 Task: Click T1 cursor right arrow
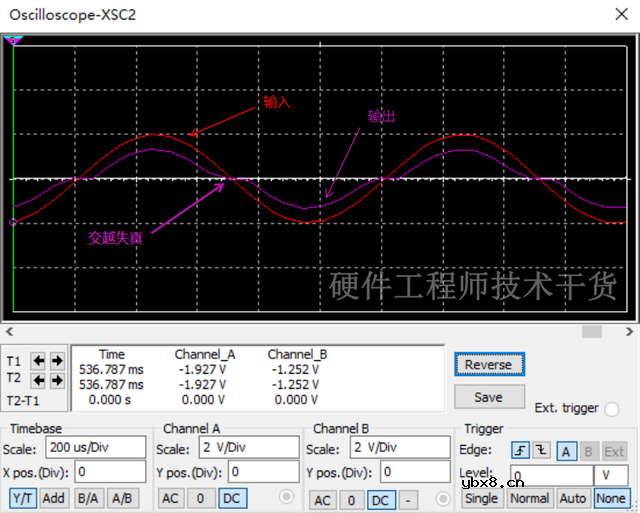[57, 361]
